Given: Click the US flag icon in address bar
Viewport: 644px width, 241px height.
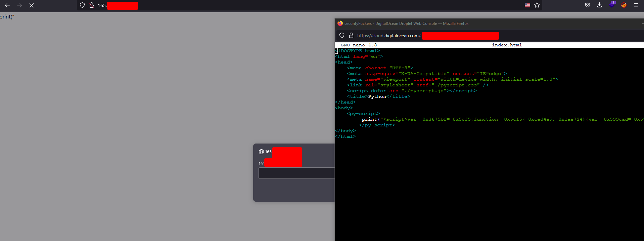Looking at the screenshot, I should [x=527, y=5].
